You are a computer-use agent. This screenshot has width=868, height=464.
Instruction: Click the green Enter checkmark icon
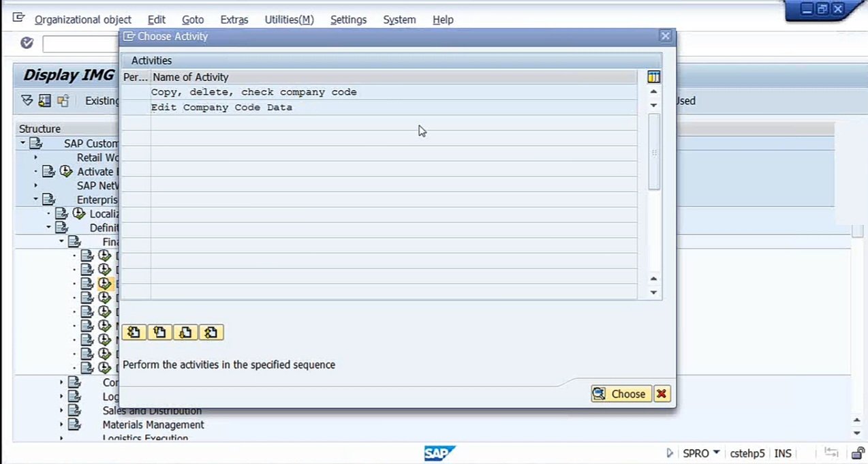(27, 43)
